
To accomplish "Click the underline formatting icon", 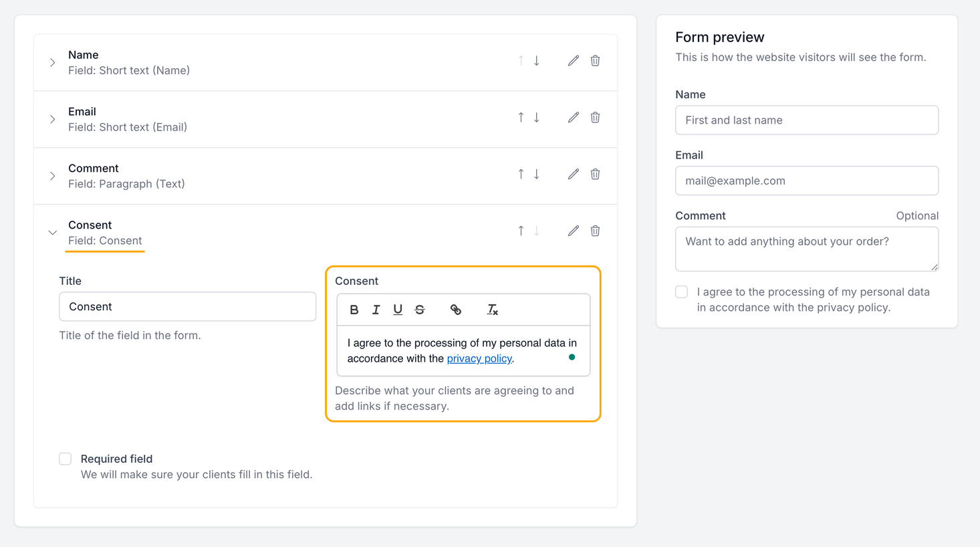I will [398, 310].
